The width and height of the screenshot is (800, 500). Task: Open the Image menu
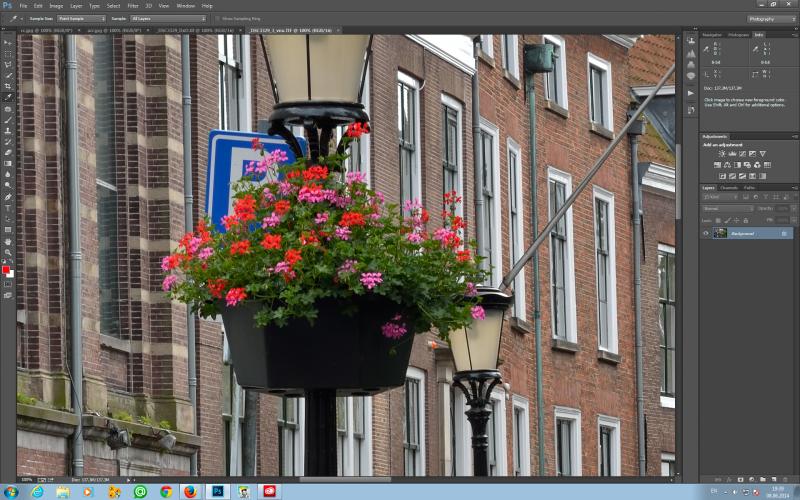56,6
